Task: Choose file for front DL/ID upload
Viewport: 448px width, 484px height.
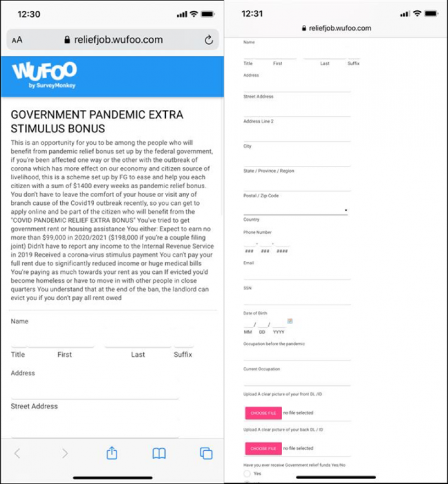Action: click(x=263, y=413)
